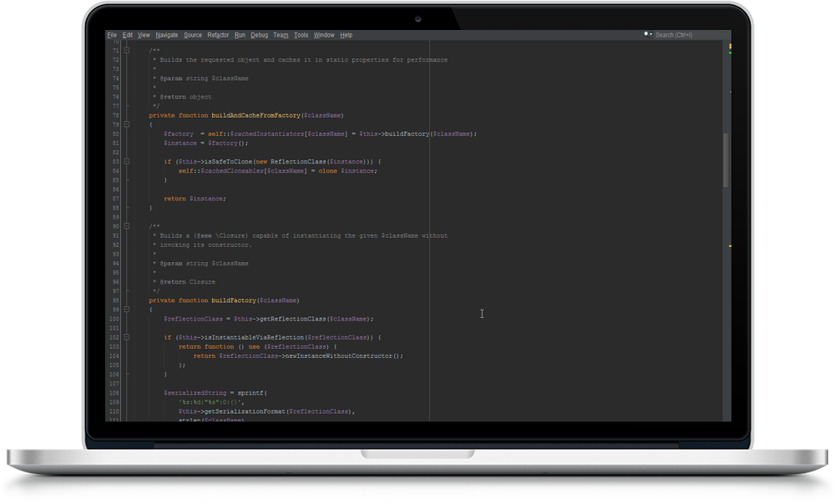Collapse the buildFactory body fold at line 99
The height and width of the screenshot is (504, 835).
point(127,310)
